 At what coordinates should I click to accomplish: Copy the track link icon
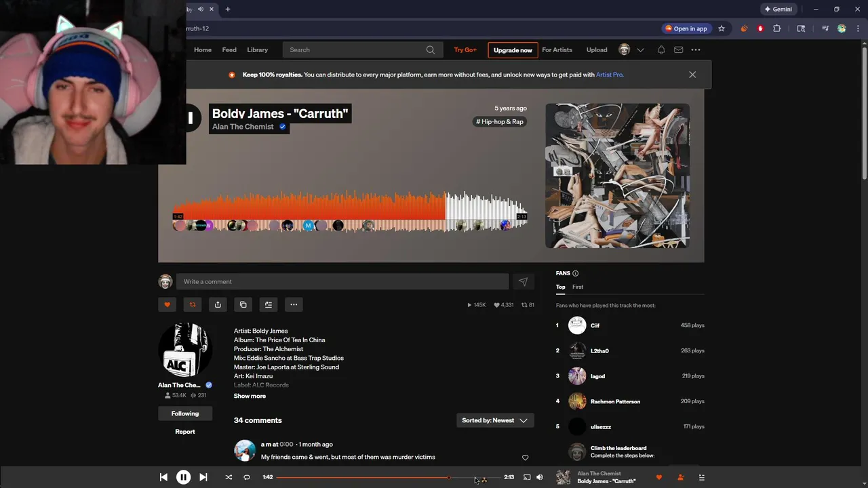point(243,304)
